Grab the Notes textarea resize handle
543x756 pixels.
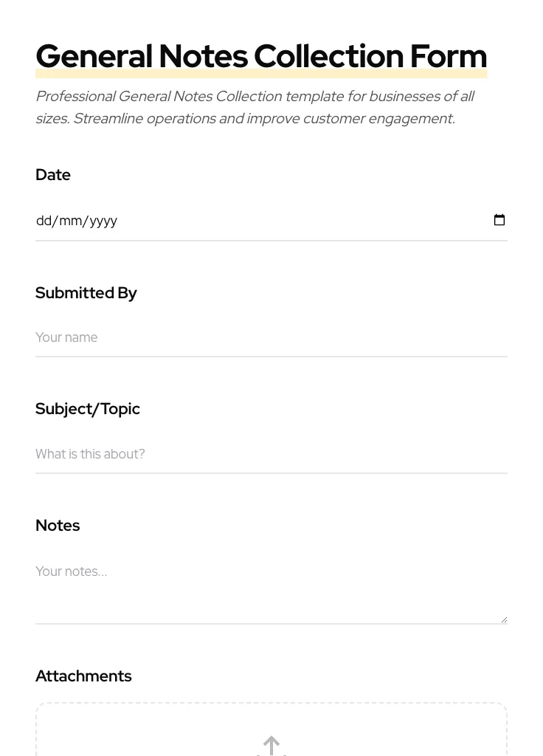(x=504, y=619)
